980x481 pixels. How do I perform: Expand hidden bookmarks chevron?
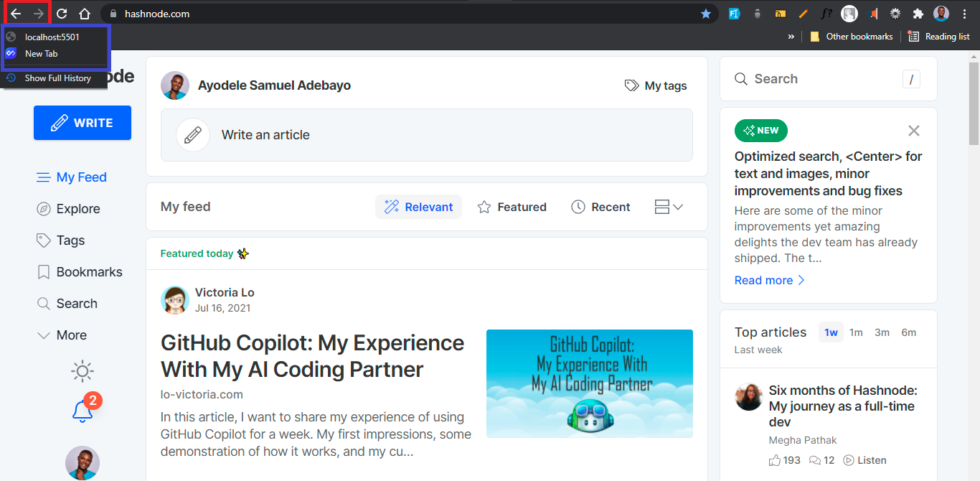[791, 37]
